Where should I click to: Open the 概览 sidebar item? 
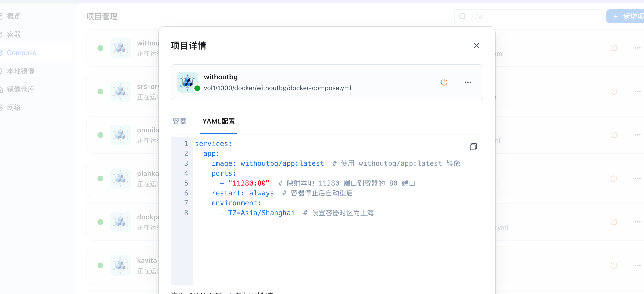pos(14,16)
